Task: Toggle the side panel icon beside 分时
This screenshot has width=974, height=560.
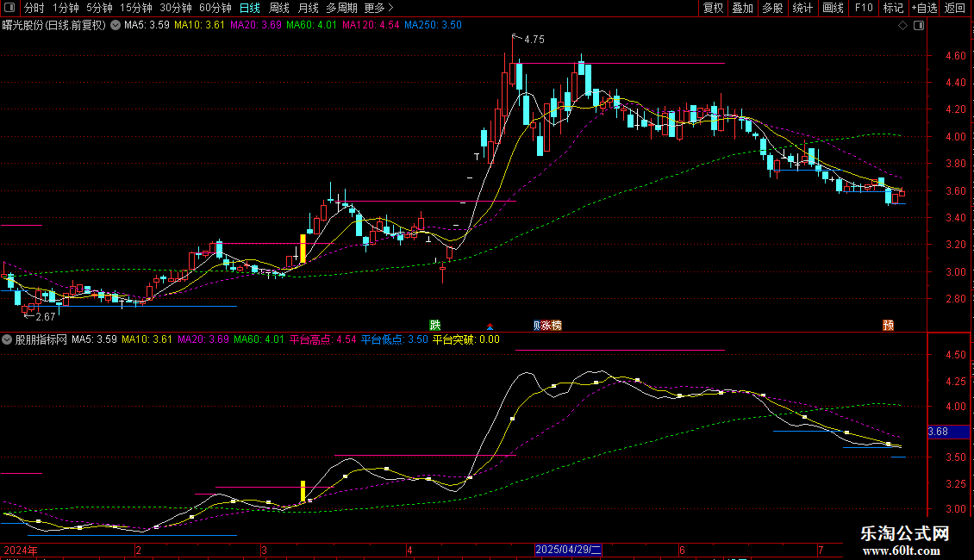Action: (x=9, y=8)
